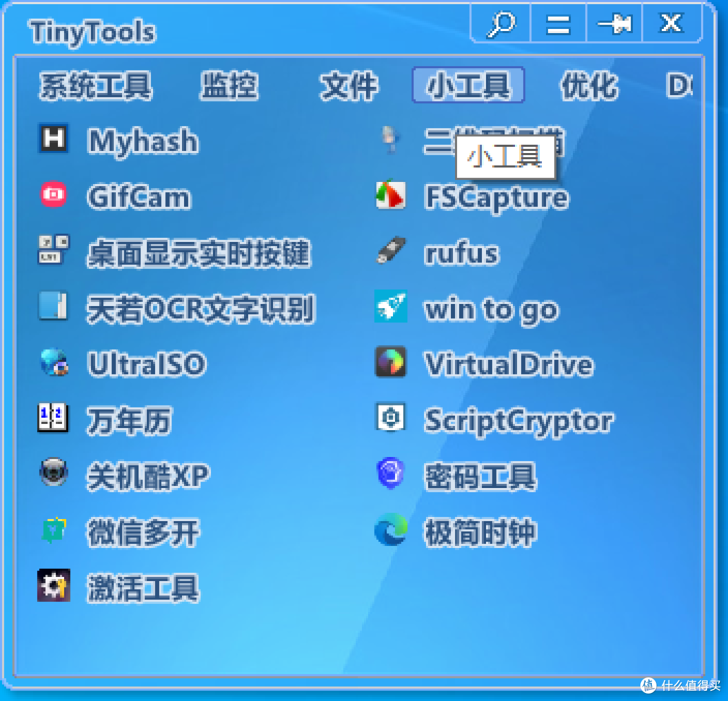Open 桌面显示实时按键 label
Screen dimensions: 728x701
[199, 253]
